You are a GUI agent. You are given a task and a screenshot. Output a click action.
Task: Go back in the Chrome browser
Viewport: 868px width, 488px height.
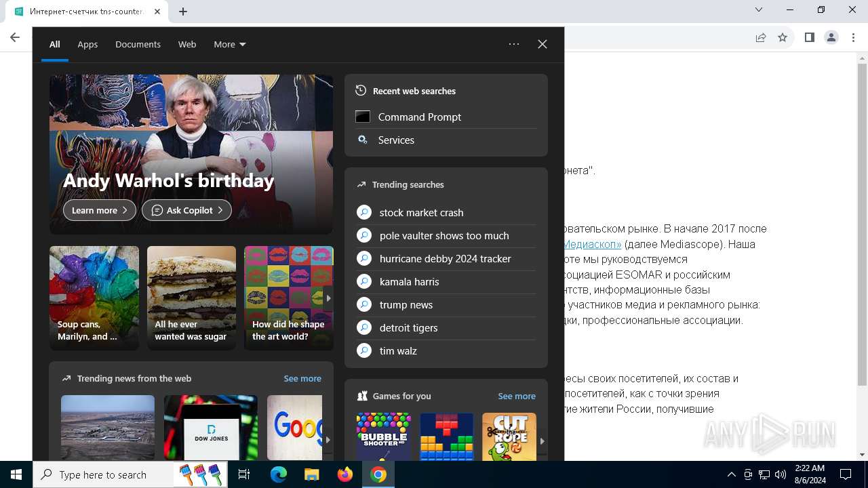[x=15, y=37]
